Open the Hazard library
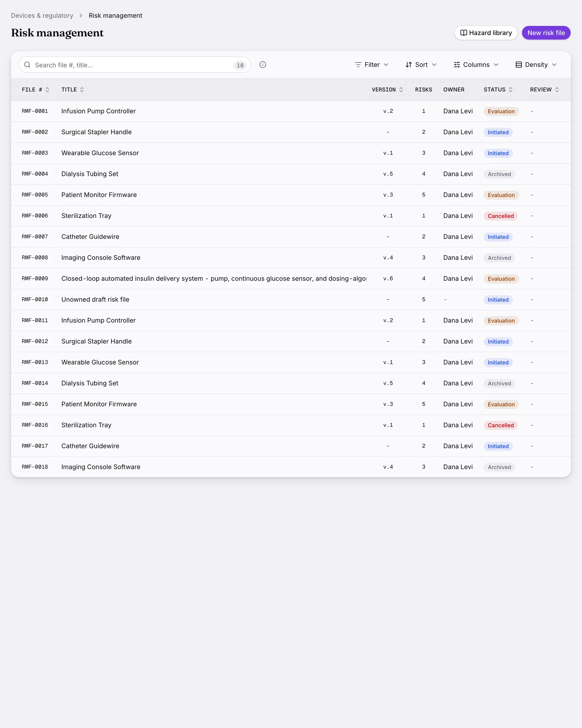Viewport: 582px width, 728px height. point(486,33)
